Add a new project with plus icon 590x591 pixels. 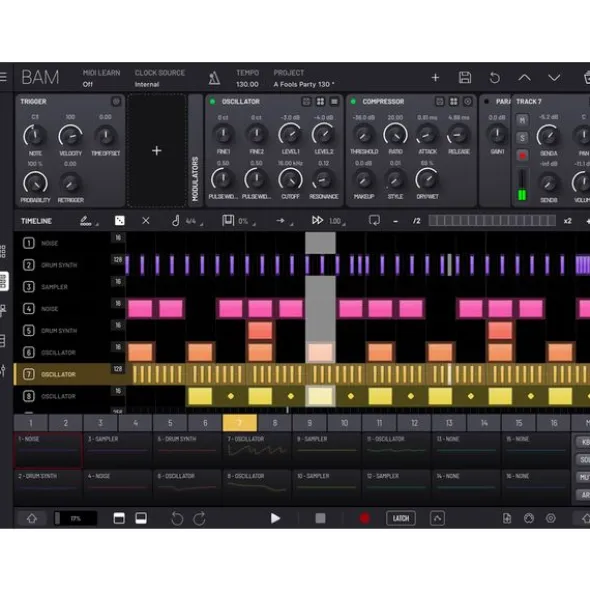click(x=435, y=78)
